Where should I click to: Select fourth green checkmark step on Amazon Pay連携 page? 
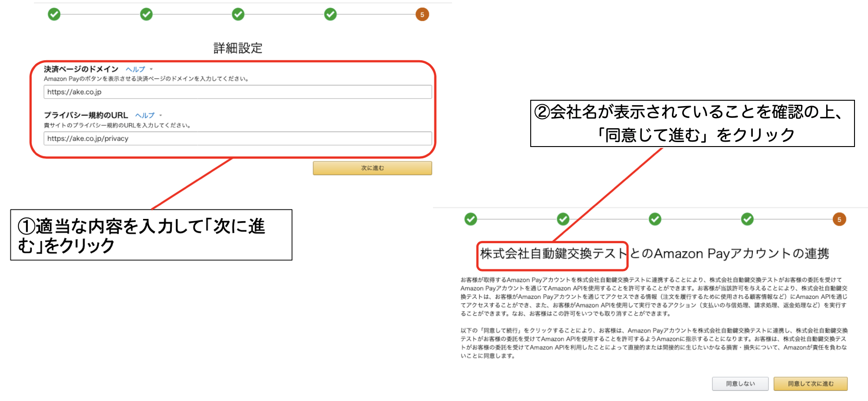click(x=747, y=219)
